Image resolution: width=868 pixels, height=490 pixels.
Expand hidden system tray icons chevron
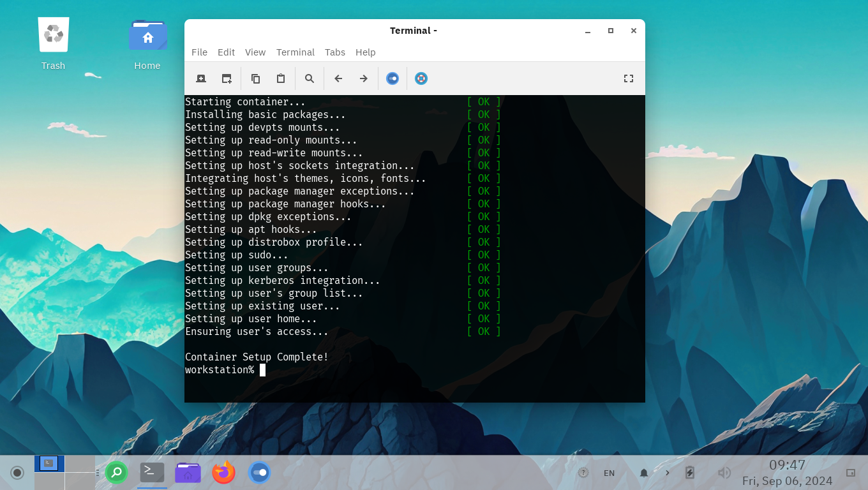[x=668, y=473]
